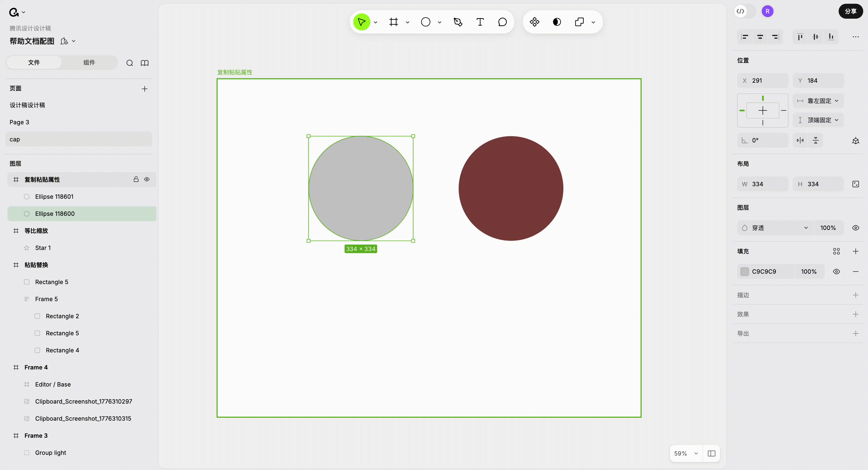
Task: Toggle lock on the 复制粘贴属性 layer
Action: click(136, 180)
